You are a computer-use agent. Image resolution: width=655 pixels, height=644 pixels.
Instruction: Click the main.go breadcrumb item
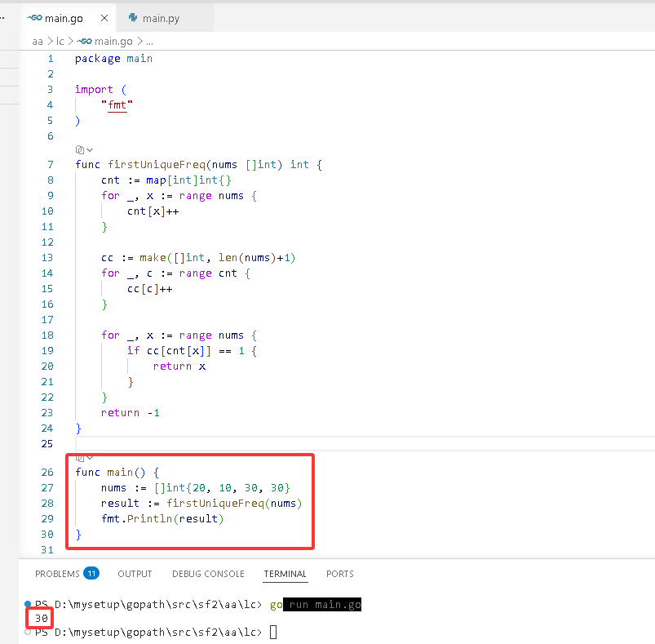pyautogui.click(x=105, y=42)
